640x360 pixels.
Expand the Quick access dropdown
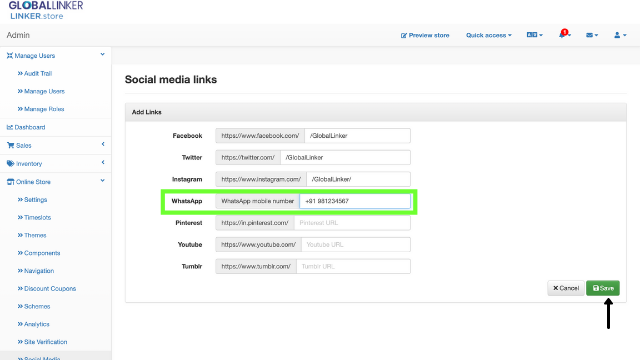[x=489, y=35]
